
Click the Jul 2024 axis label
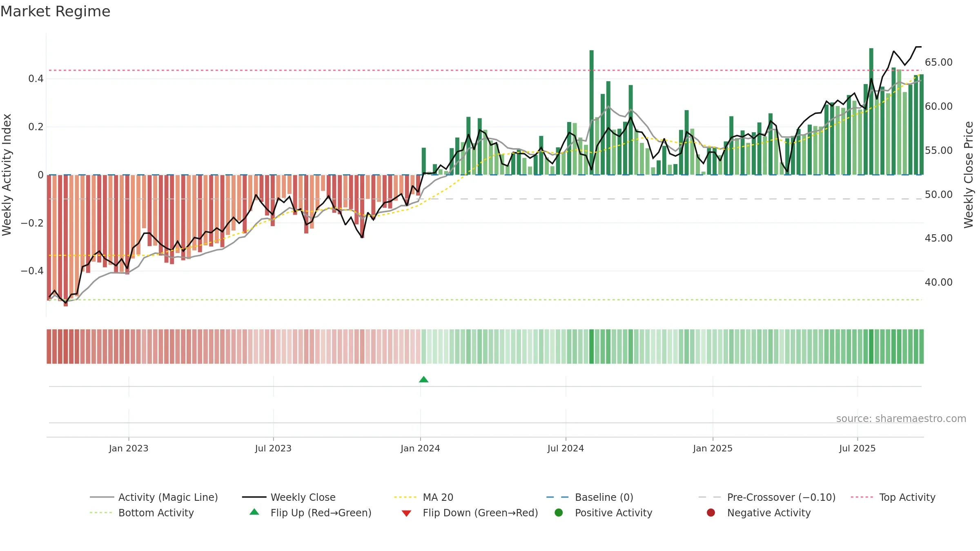[x=566, y=448]
